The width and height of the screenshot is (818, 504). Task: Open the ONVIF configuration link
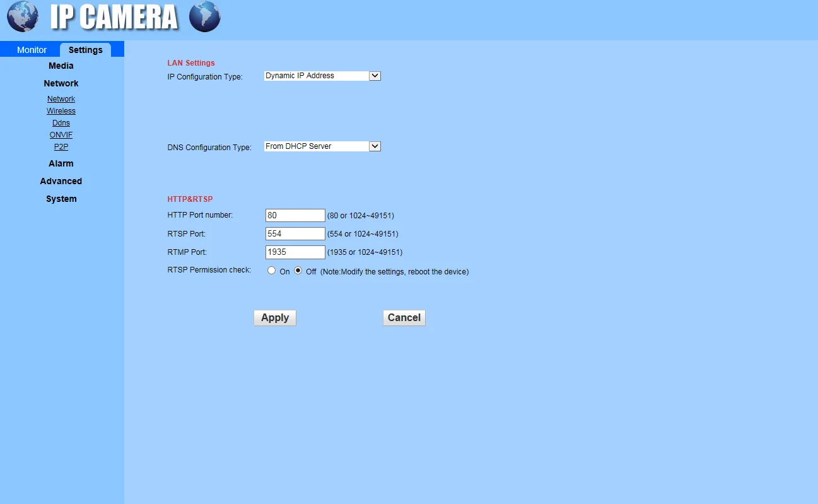[61, 135]
